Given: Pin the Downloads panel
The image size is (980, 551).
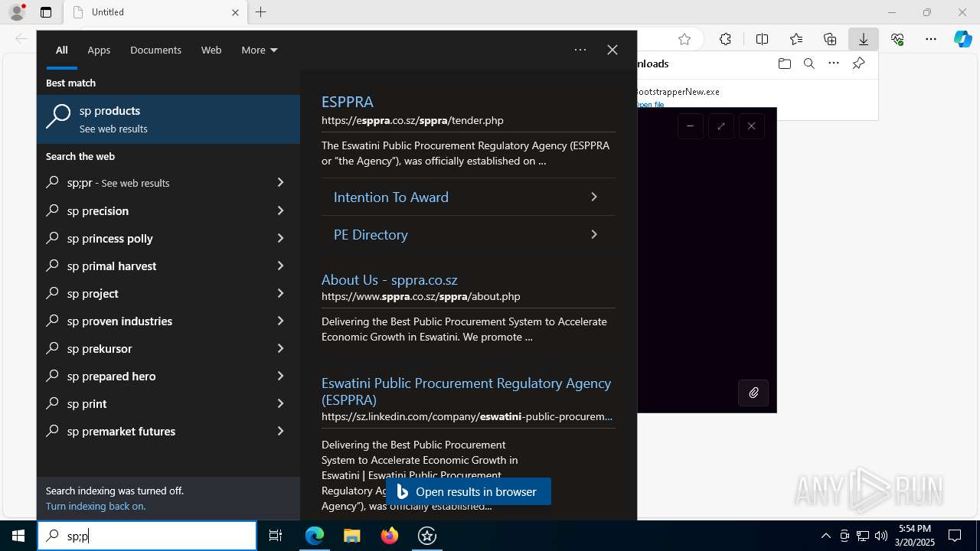Looking at the screenshot, I should (x=859, y=64).
